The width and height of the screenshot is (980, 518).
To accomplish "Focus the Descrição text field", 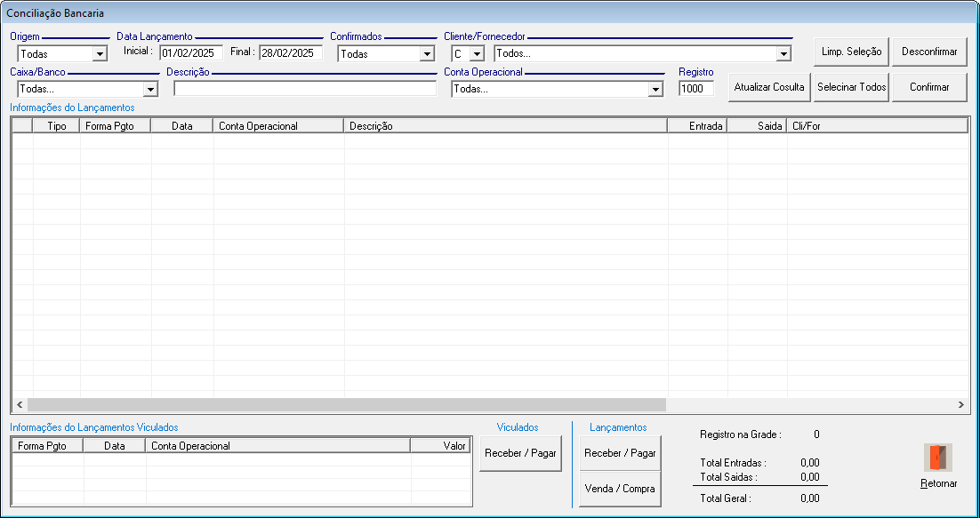I will pos(305,89).
